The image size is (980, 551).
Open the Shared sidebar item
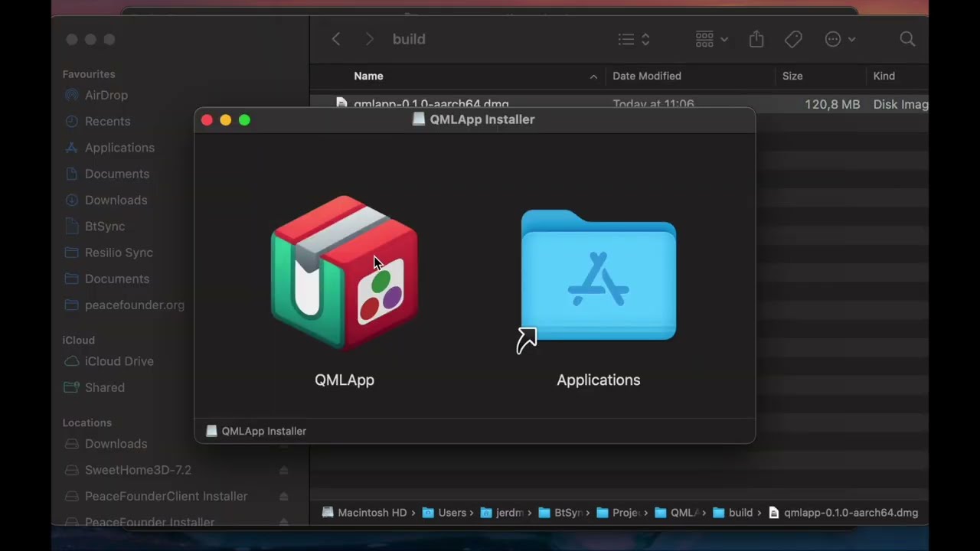click(105, 387)
